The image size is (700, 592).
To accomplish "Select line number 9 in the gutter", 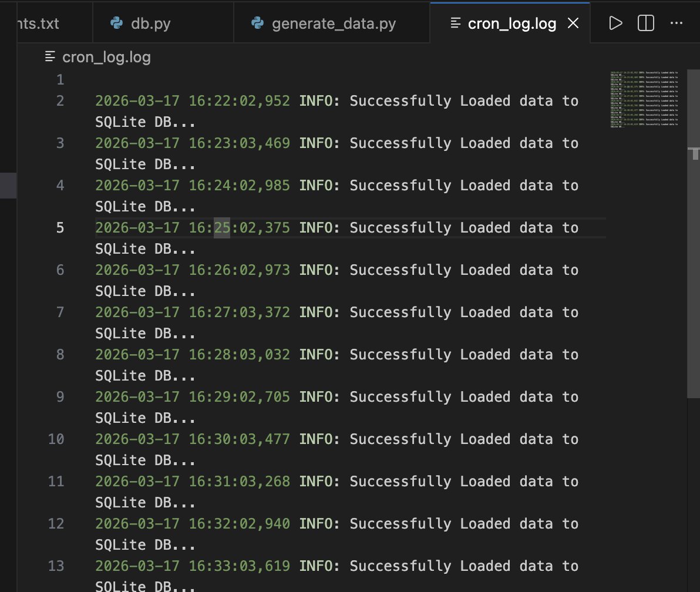I will point(60,397).
